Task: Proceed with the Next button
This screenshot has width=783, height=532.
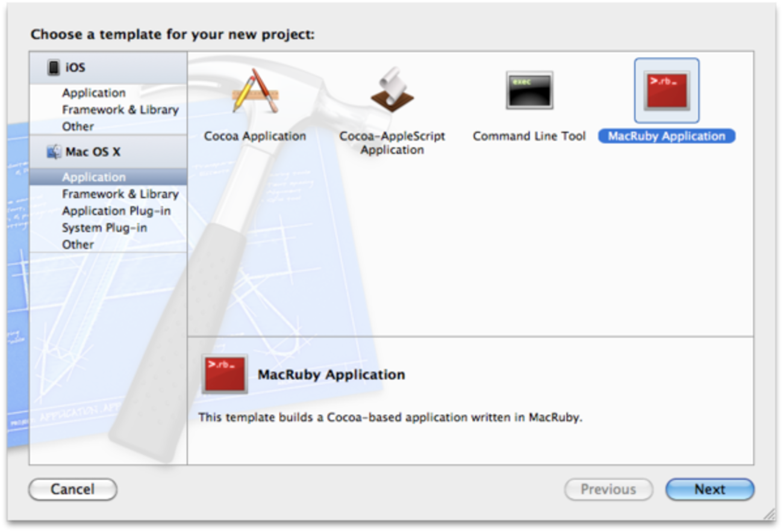Action: pyautogui.click(x=710, y=489)
